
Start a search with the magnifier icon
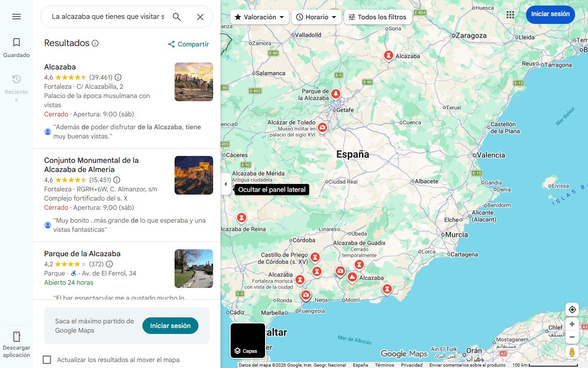click(x=177, y=17)
